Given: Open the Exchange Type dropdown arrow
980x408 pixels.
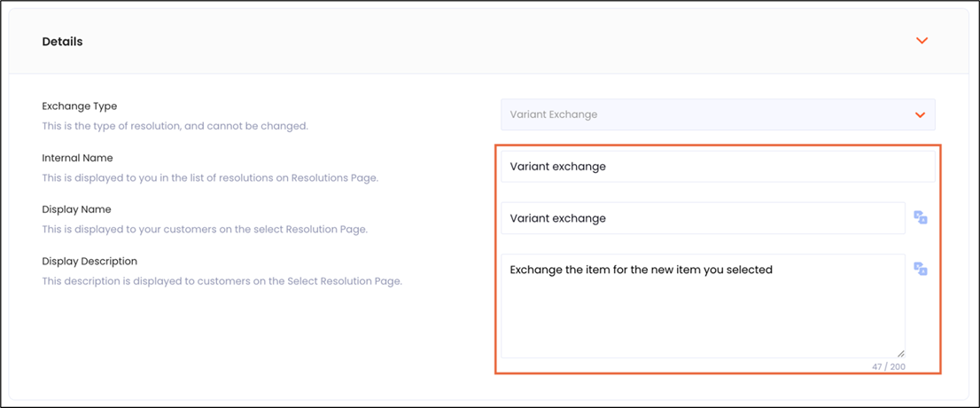Looking at the screenshot, I should (920, 115).
